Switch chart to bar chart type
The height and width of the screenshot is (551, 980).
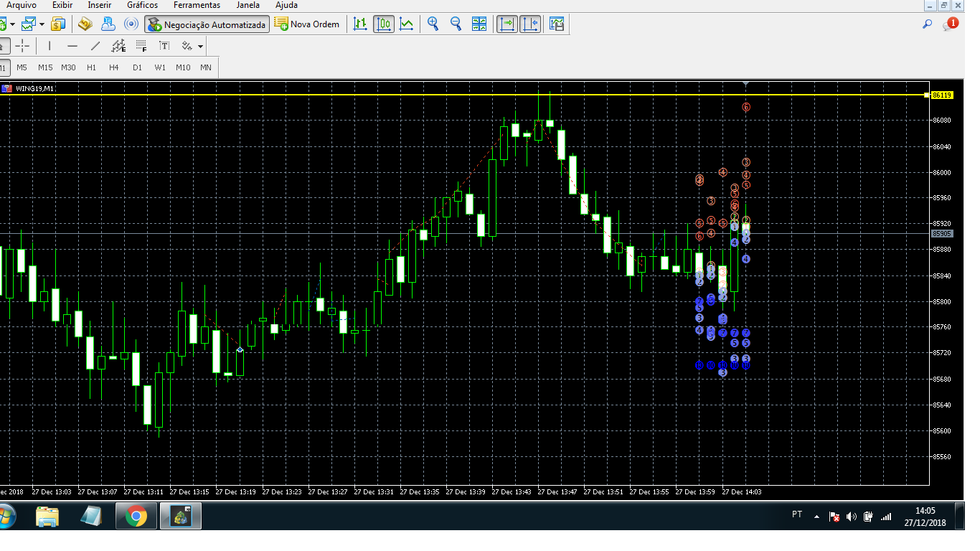click(x=360, y=24)
